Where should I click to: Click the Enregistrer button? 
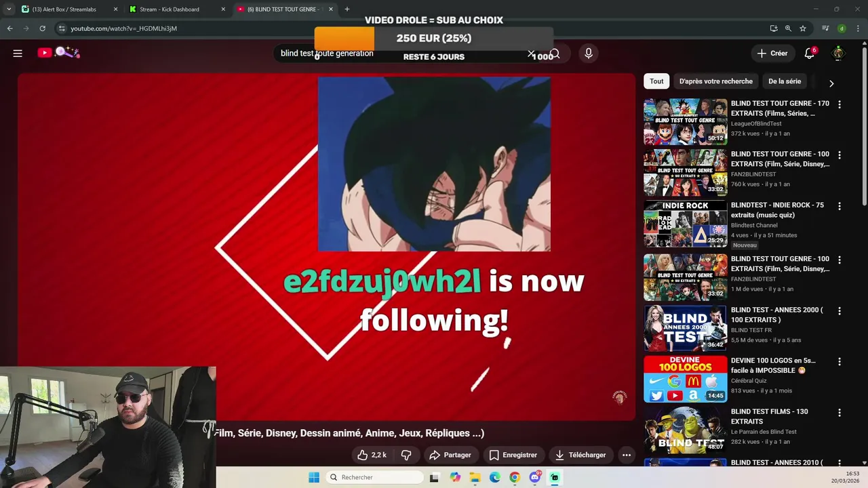point(513,455)
